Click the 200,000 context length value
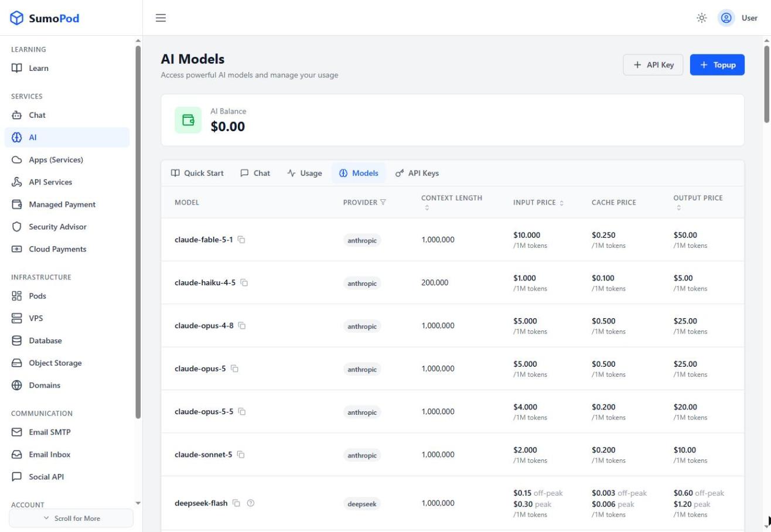Viewport: 771px width, 532px height. 435,283
